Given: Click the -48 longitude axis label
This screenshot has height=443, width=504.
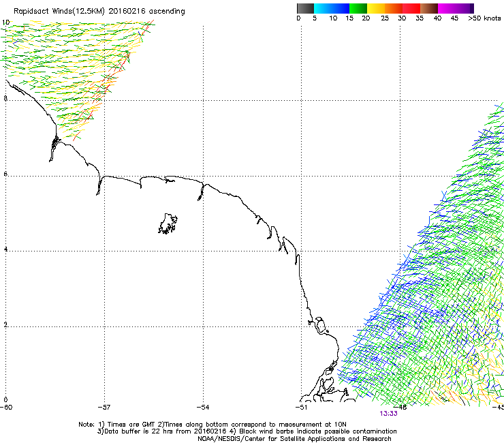Looking at the screenshot, I should [x=400, y=408].
